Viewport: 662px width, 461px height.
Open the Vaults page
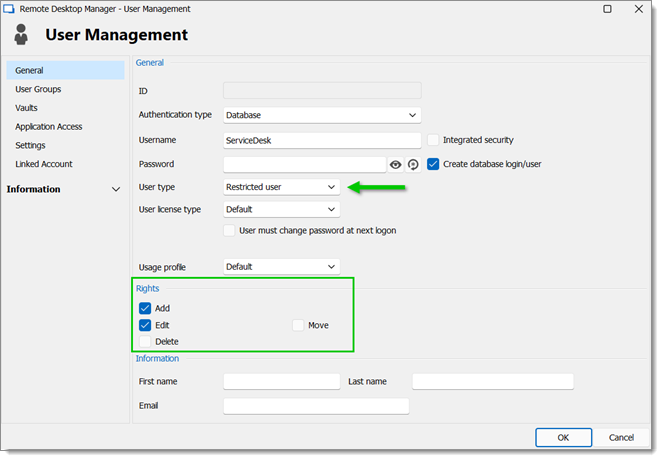point(65,108)
